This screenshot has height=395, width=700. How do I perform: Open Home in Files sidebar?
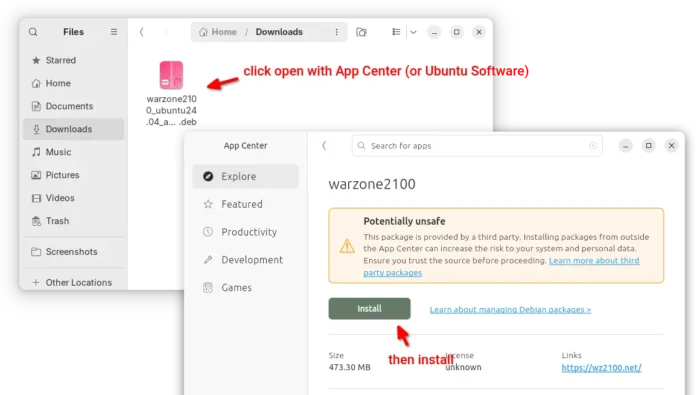[74, 83]
